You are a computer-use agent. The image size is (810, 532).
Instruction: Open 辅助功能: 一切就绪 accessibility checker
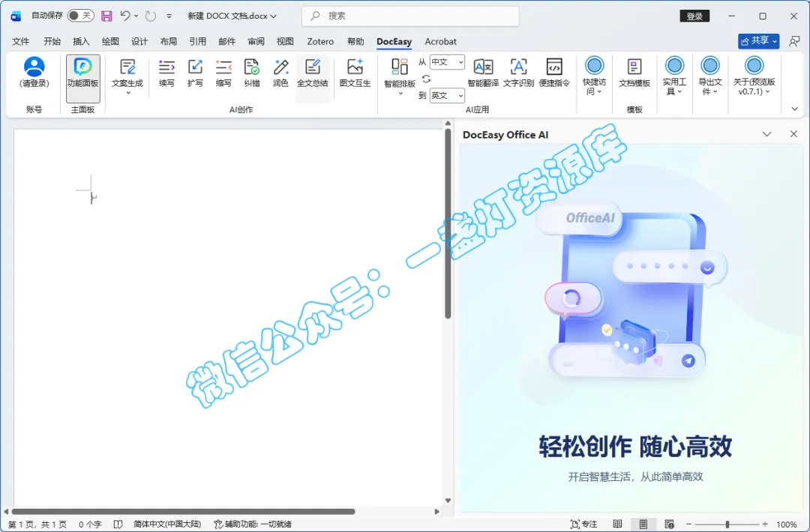[x=253, y=525]
